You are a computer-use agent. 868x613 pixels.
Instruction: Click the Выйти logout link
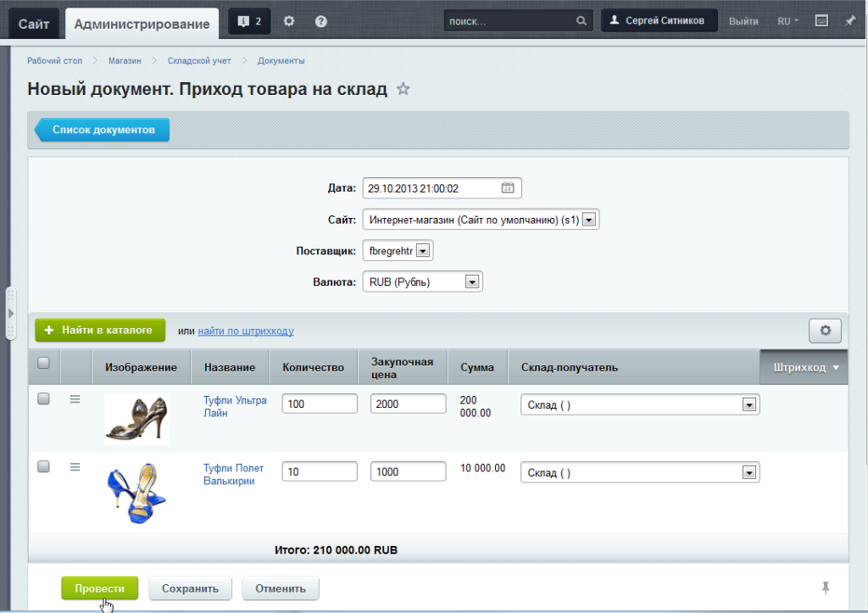pyautogui.click(x=743, y=21)
